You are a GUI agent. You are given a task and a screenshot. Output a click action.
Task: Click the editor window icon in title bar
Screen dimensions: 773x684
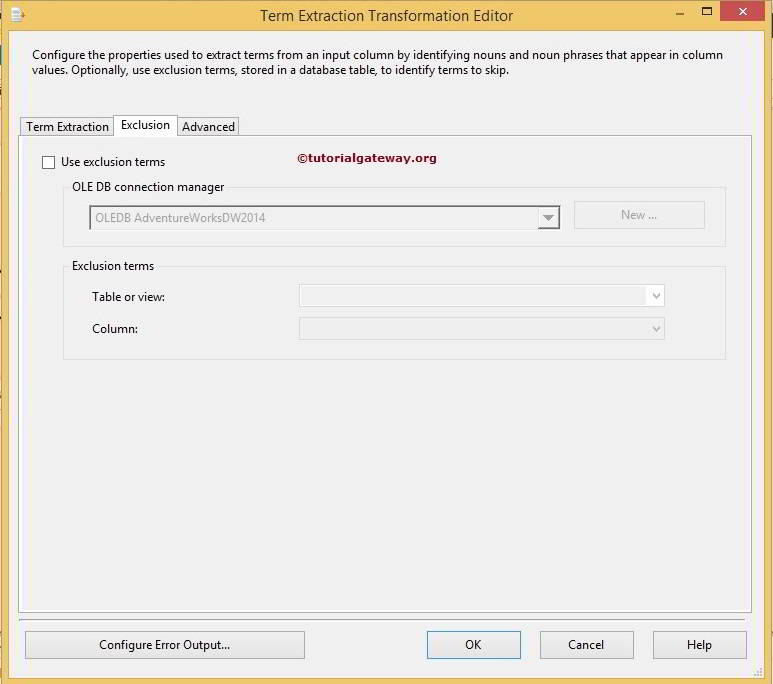coord(18,15)
